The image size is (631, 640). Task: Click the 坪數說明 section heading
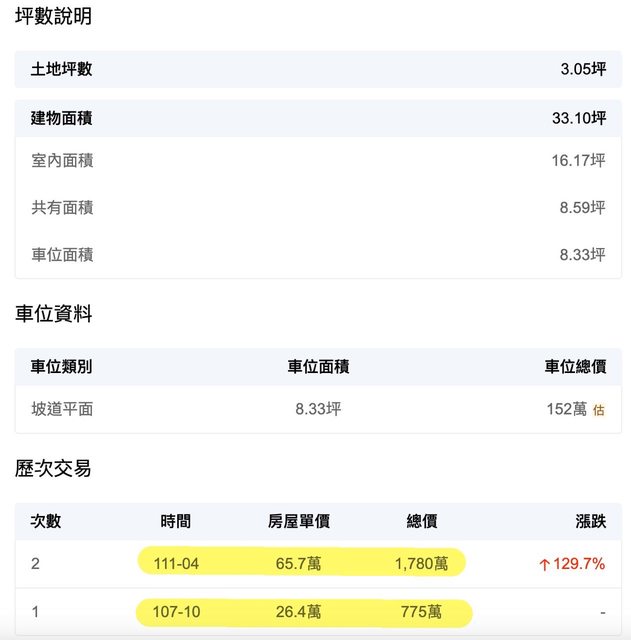(54, 16)
